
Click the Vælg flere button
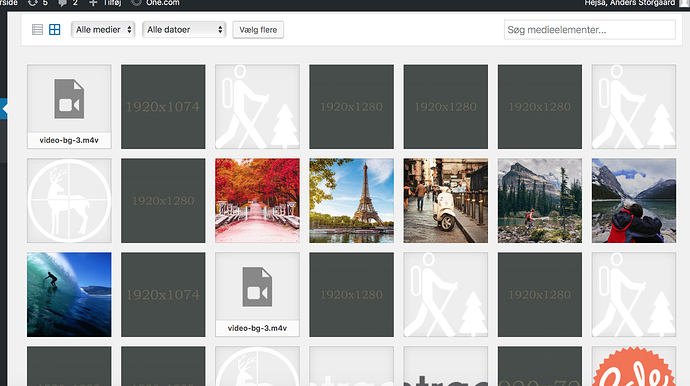pos(258,30)
